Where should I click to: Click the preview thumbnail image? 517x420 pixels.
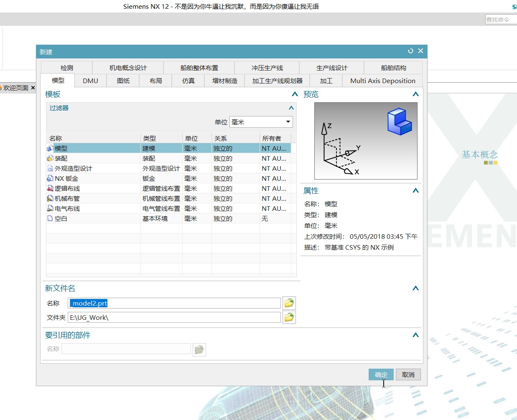[366, 141]
